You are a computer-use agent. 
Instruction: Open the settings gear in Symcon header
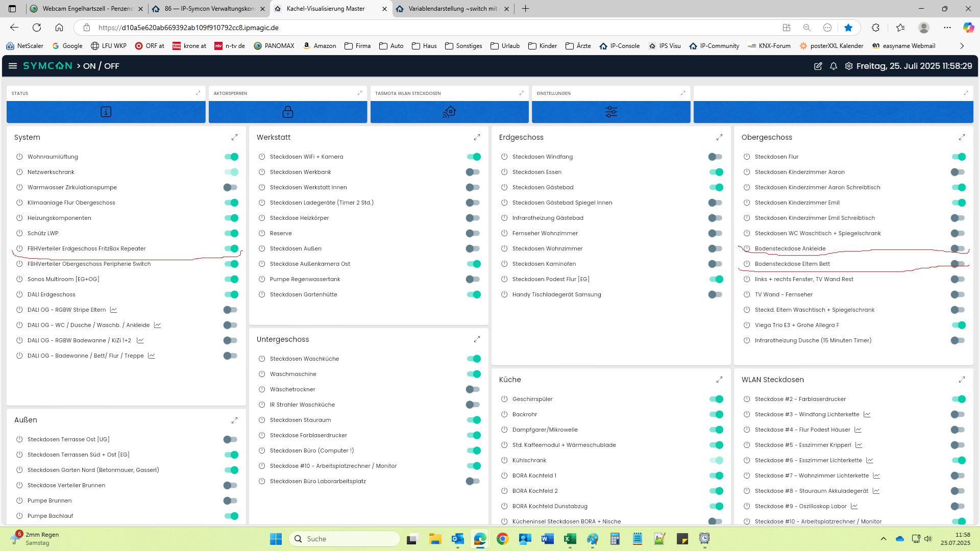(848, 66)
